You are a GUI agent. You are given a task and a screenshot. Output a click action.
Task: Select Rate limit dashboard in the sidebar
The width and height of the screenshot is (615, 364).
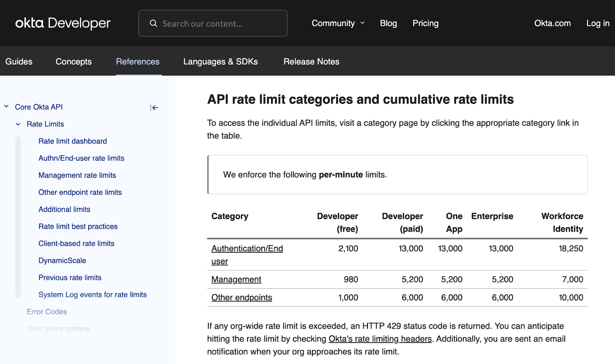[72, 141]
